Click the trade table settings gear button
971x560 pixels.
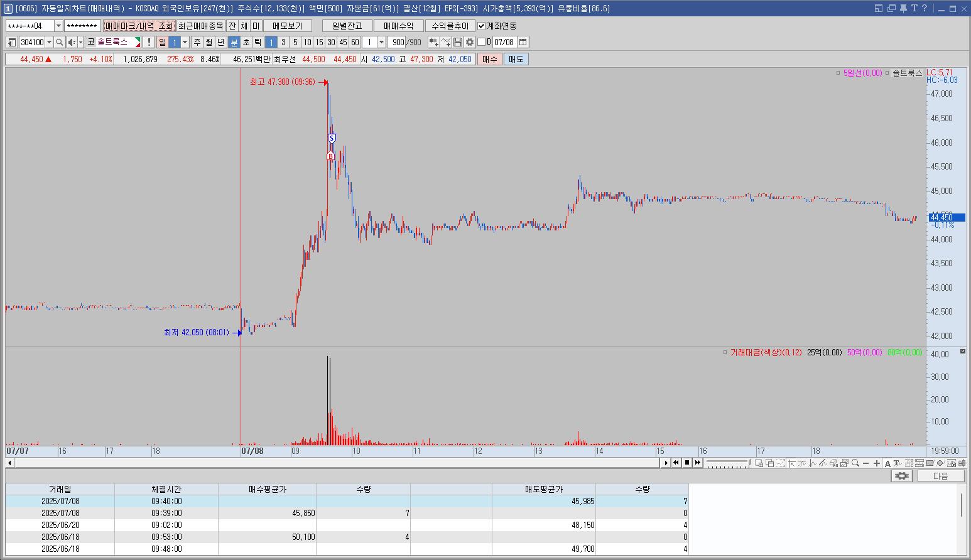[x=902, y=476]
